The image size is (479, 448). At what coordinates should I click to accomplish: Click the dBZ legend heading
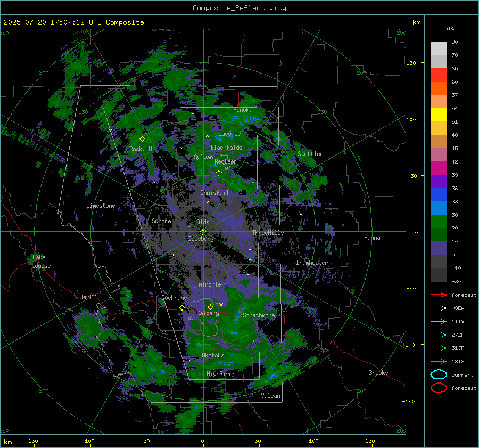(x=451, y=29)
